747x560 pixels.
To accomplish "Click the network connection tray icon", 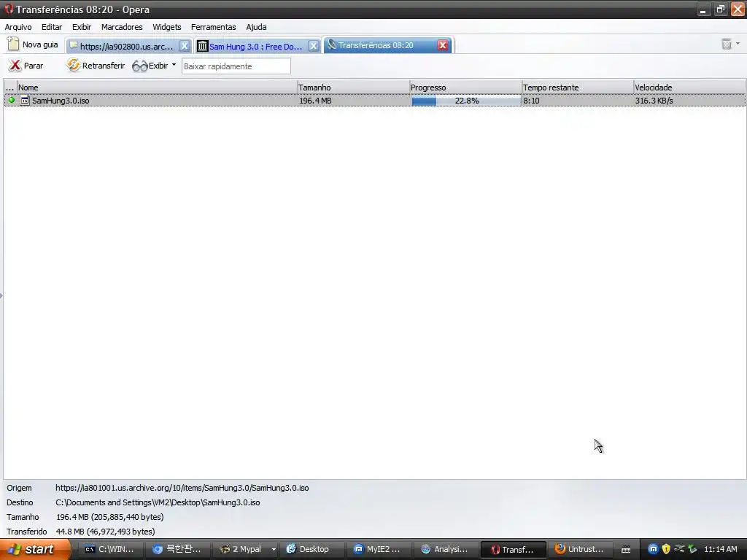I will pyautogui.click(x=679, y=548).
